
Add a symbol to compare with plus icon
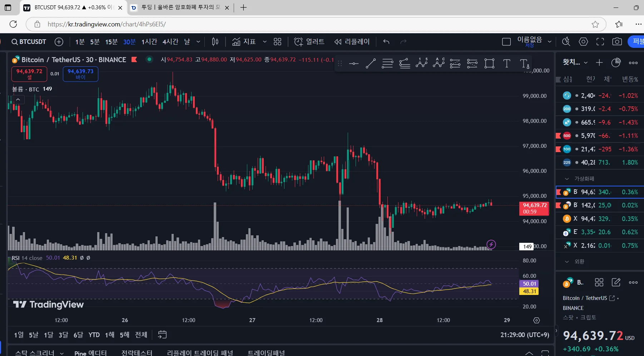click(59, 42)
